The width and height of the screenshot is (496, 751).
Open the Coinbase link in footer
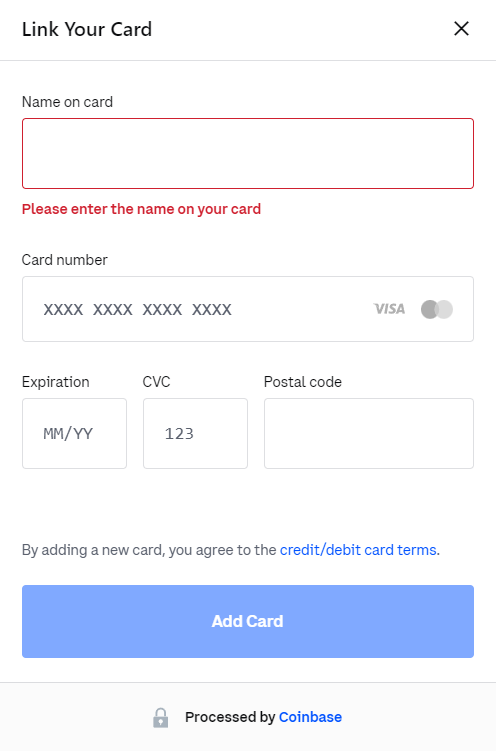[x=310, y=717]
